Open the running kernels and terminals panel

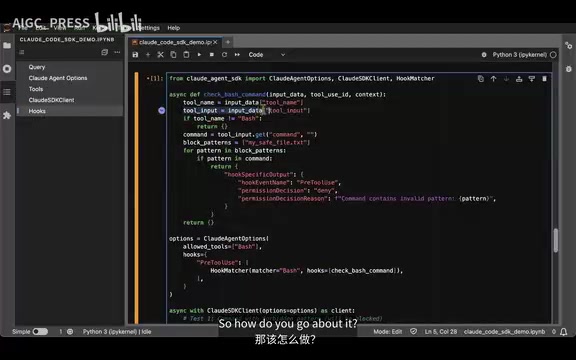7,69
